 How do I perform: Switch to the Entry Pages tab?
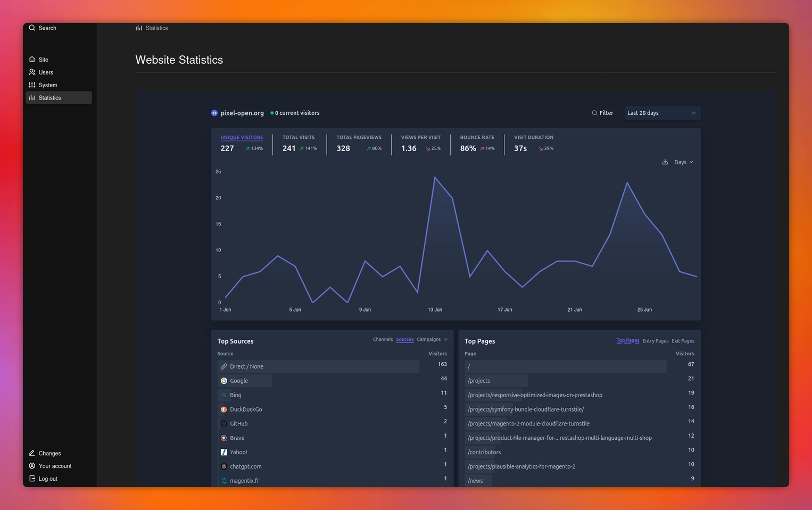click(x=655, y=341)
